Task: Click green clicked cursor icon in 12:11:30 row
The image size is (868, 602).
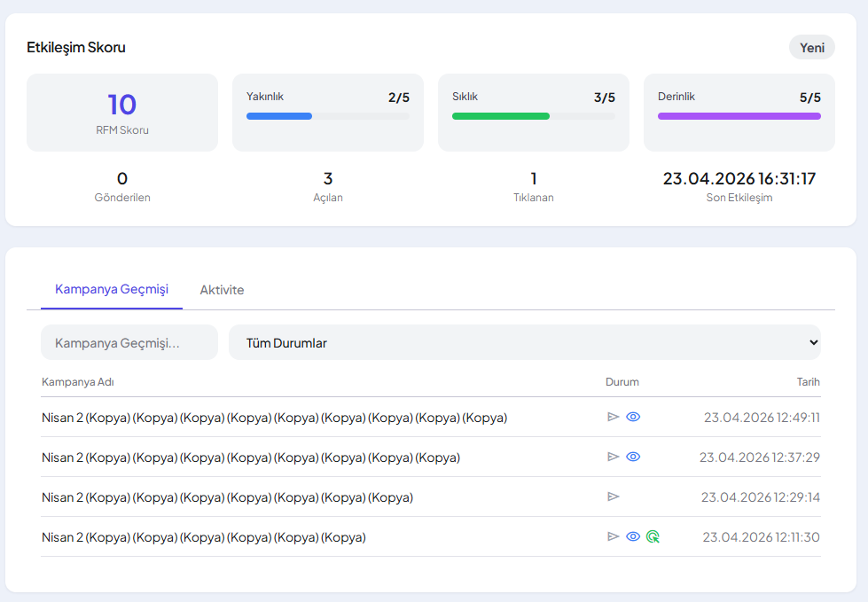Action: 653,536
